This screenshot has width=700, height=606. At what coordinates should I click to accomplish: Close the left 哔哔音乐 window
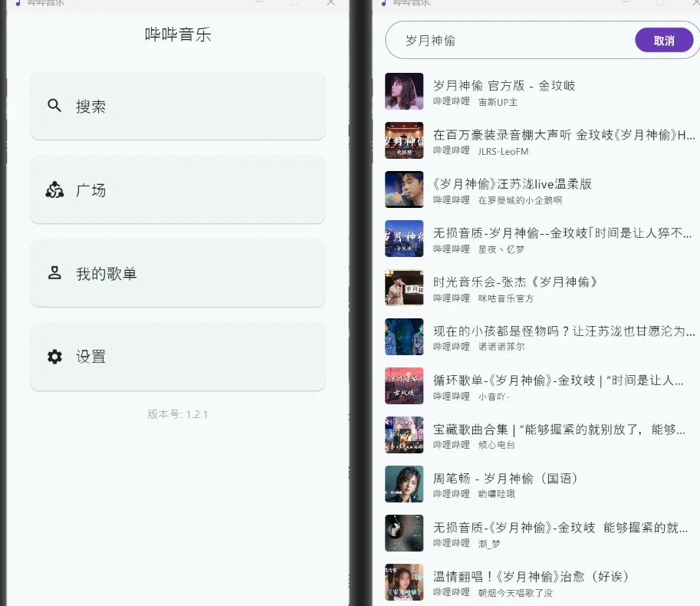point(330,2)
